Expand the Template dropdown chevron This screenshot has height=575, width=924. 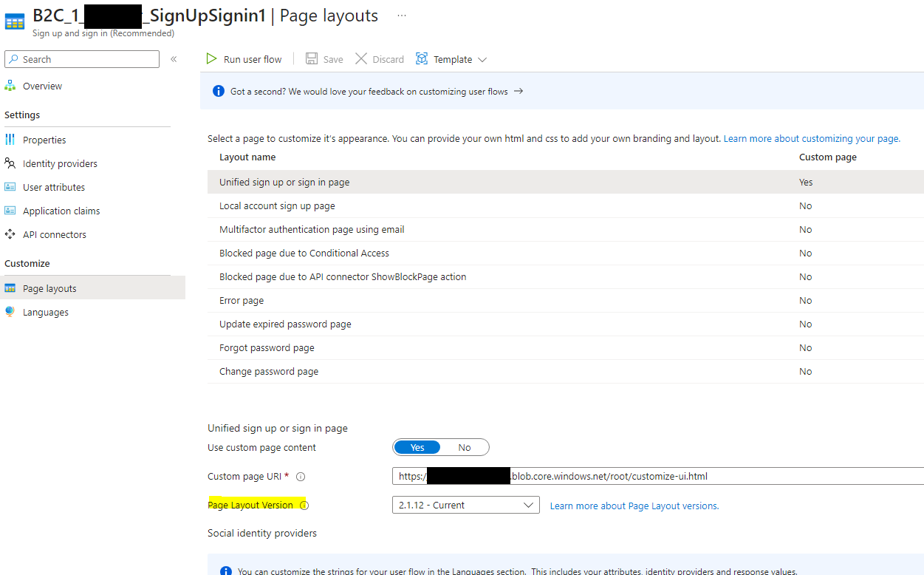pos(482,59)
